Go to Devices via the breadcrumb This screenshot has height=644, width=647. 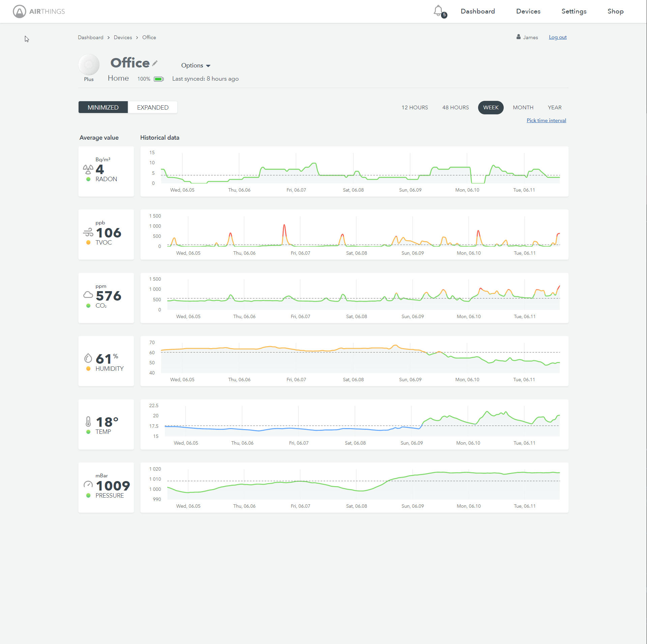click(123, 37)
